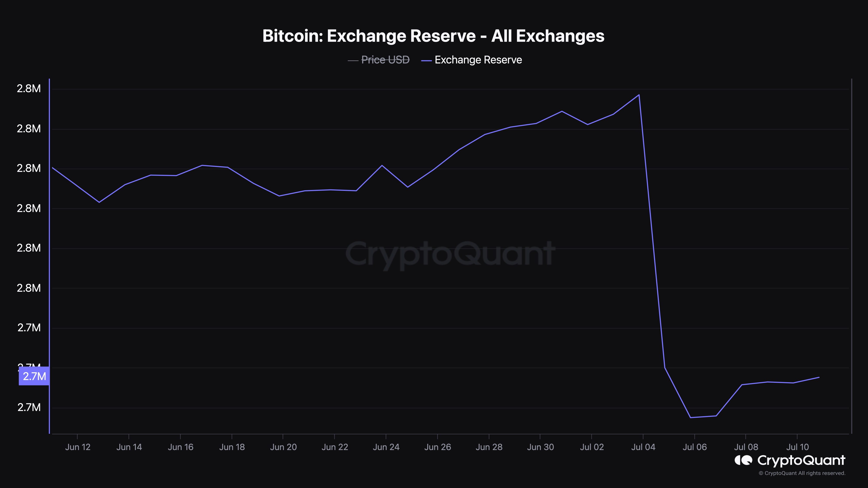The image size is (868, 488).
Task: Select the Jul 04 date label
Action: (643, 447)
